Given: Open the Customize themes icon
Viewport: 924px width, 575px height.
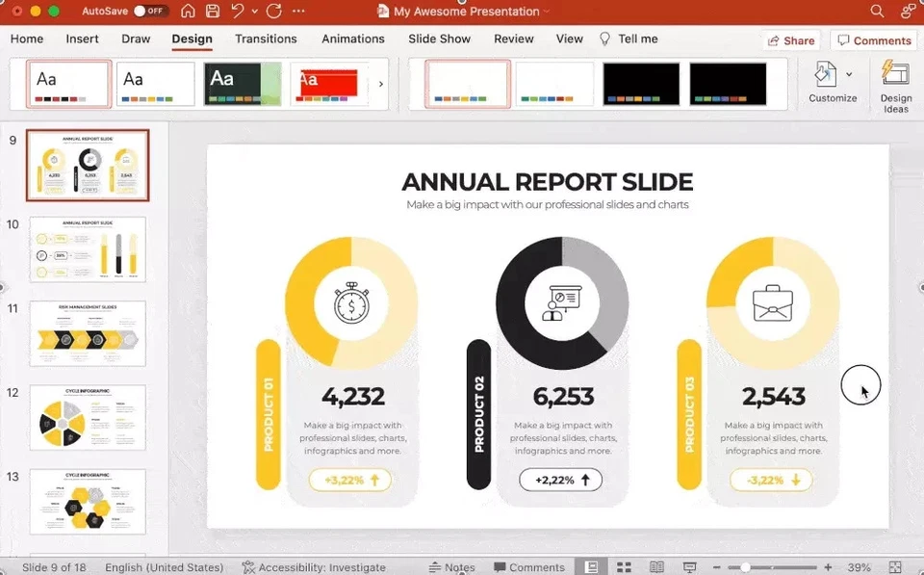Looking at the screenshot, I should click(x=824, y=73).
